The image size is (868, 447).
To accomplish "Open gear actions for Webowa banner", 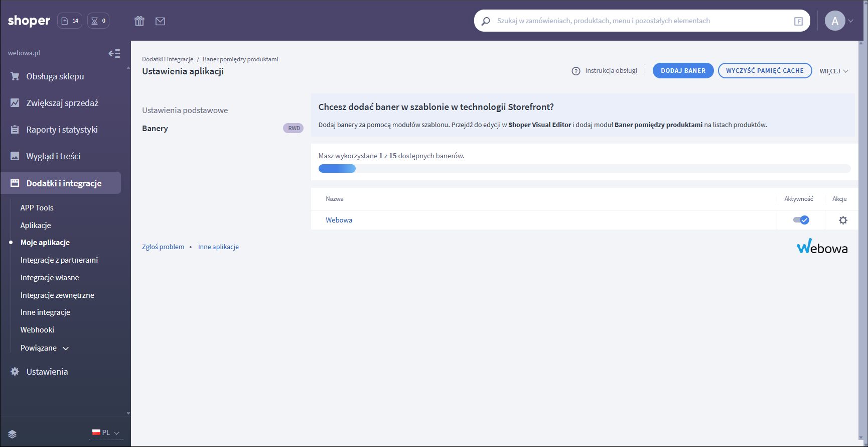I will [x=843, y=220].
